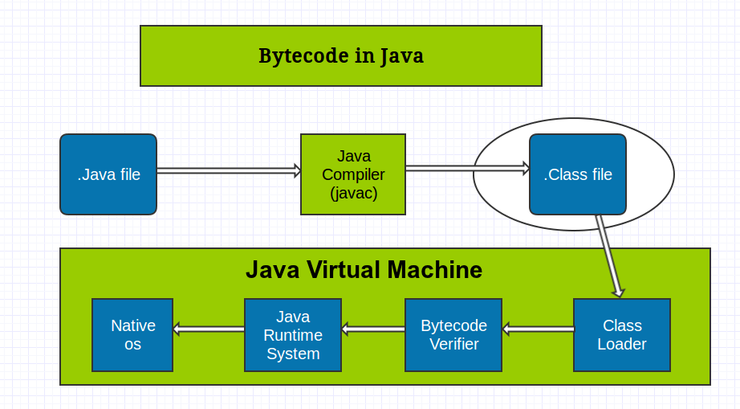
Task: Click the blue '.Java file' box
Action: click(x=108, y=175)
